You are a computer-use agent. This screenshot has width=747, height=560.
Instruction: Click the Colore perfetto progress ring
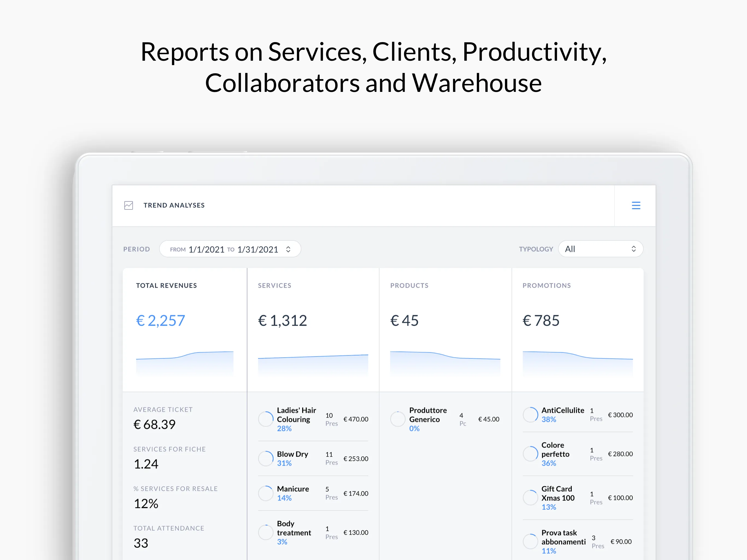pos(530,454)
